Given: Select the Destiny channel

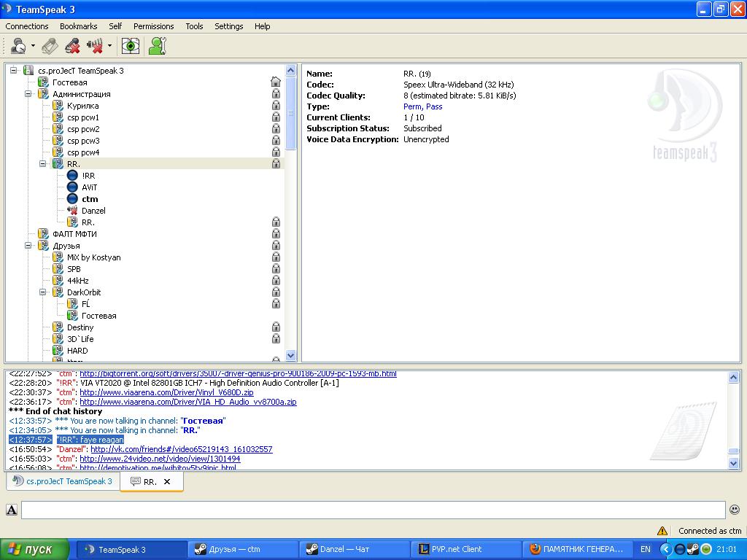Looking at the screenshot, I should (80, 327).
